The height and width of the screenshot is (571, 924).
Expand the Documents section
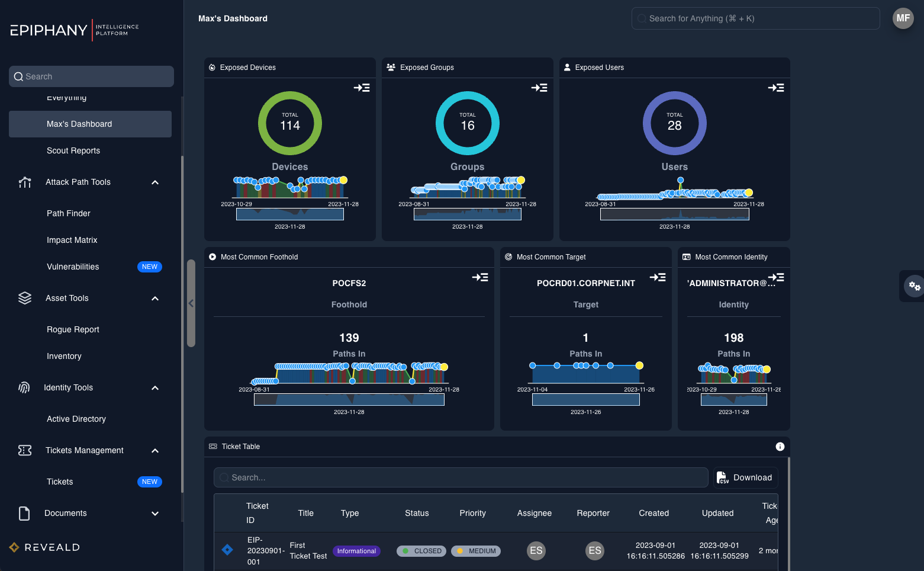point(154,514)
